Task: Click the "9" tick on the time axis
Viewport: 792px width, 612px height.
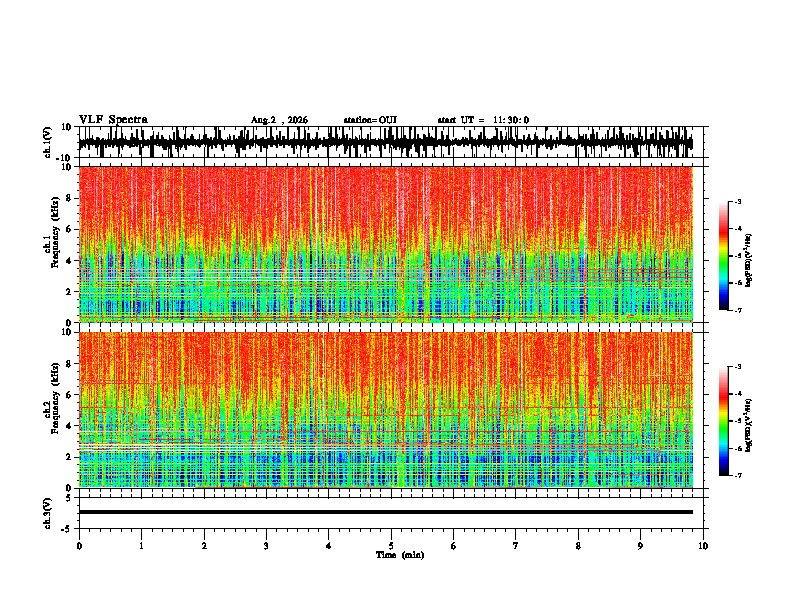Action: pyautogui.click(x=640, y=546)
